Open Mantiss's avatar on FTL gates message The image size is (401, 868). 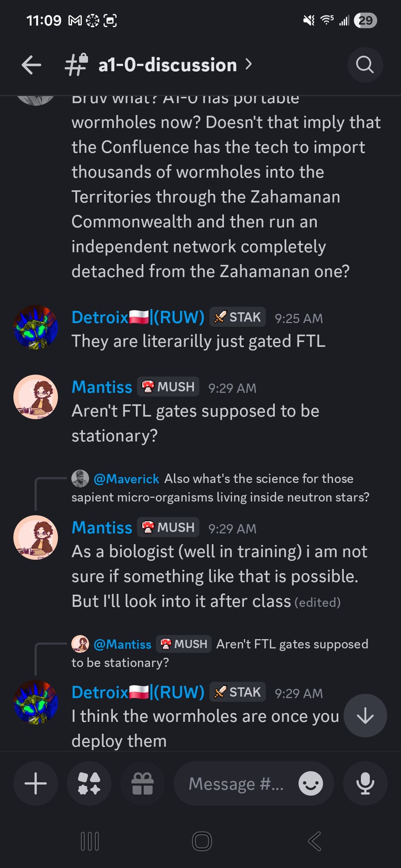point(36,397)
